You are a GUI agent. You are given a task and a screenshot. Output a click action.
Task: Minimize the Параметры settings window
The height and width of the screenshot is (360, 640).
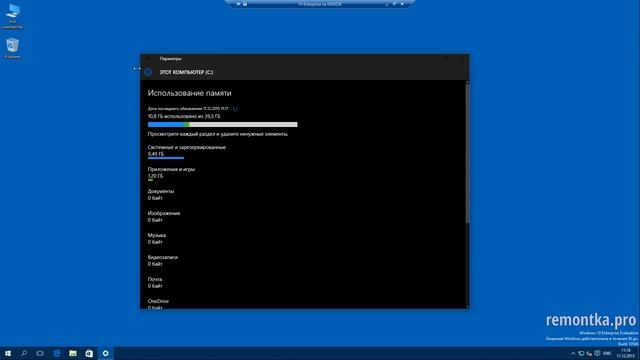click(430, 59)
